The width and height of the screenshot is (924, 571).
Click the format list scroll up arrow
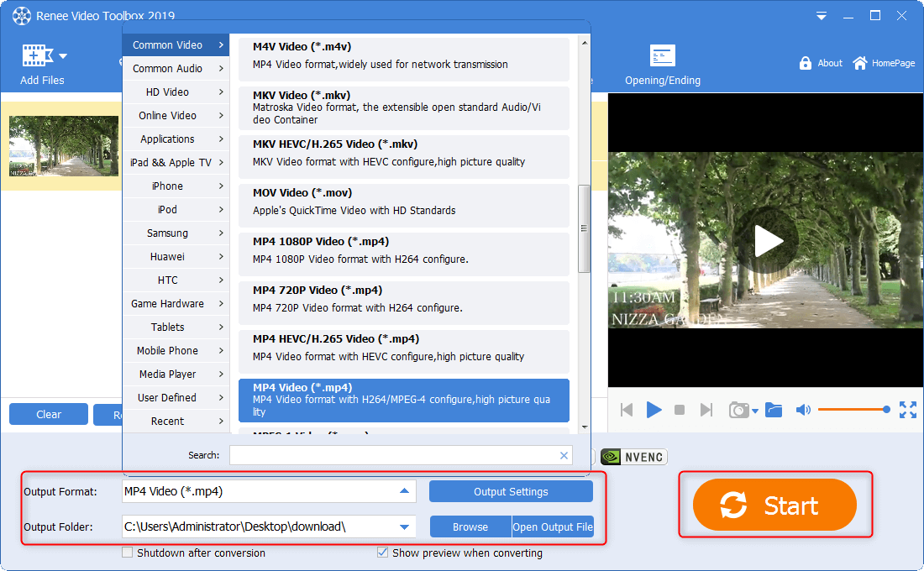584,43
